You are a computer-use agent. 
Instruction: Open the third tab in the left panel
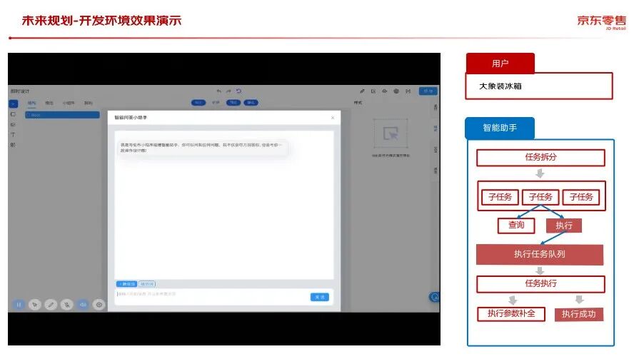click(69, 103)
